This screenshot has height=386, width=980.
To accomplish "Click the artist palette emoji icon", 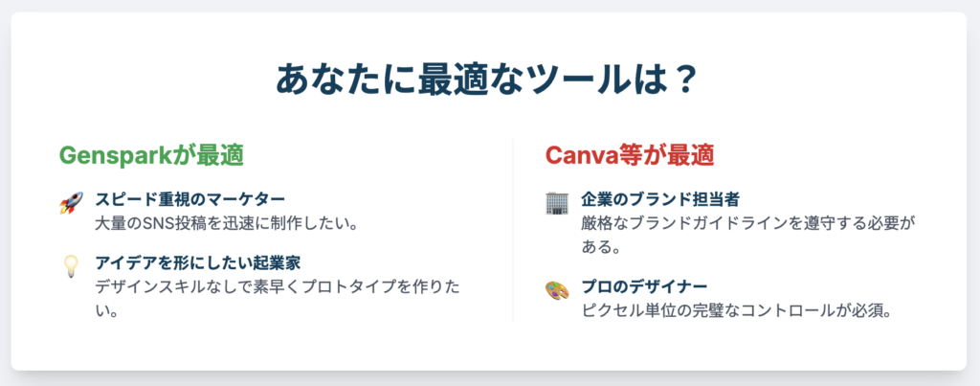I will click(557, 290).
